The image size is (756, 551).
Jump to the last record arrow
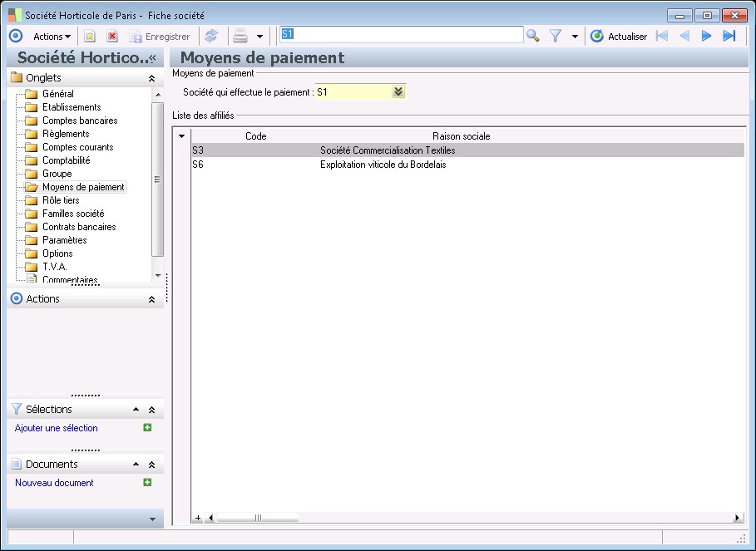(729, 36)
